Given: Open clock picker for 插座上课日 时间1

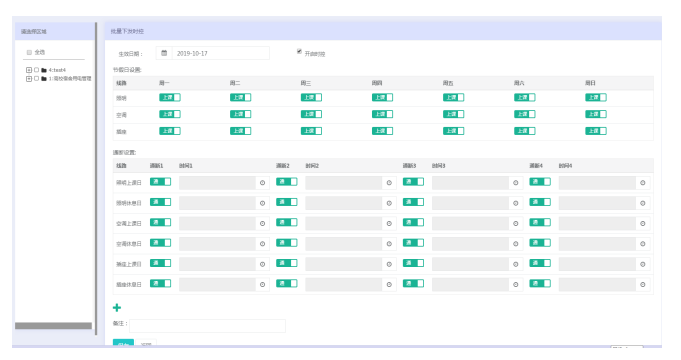Looking at the screenshot, I should pyautogui.click(x=262, y=264).
